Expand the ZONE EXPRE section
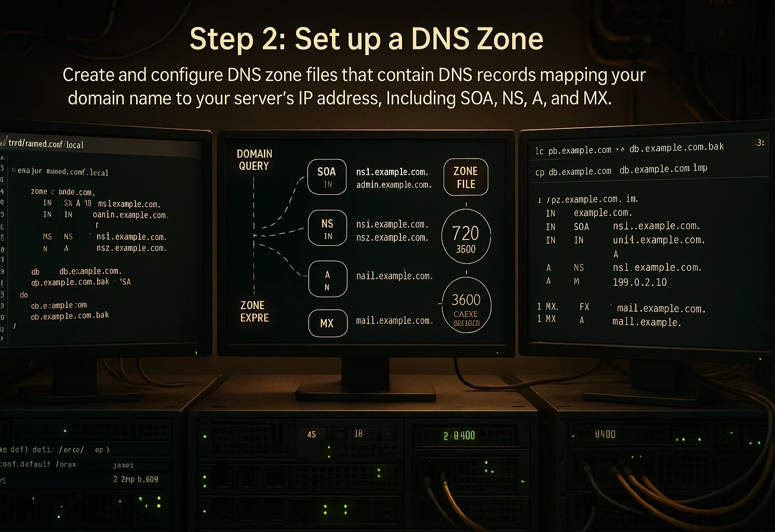Image resolution: width=775 pixels, height=532 pixels. 253,312
